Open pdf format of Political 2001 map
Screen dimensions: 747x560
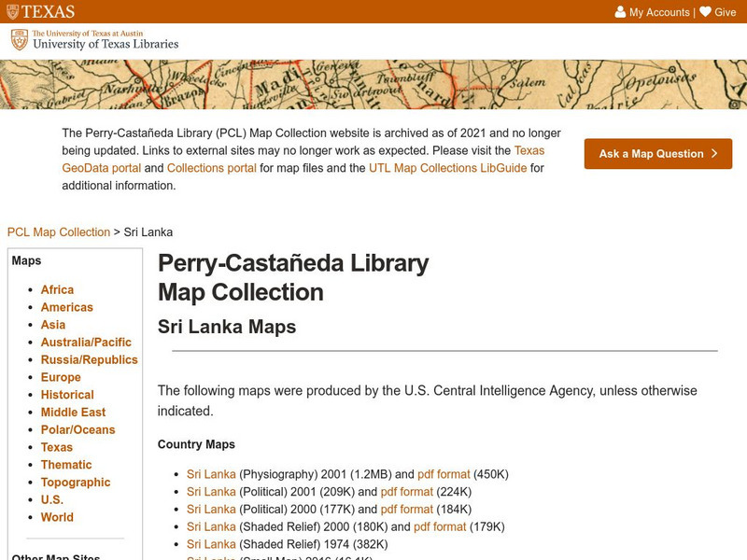point(406,492)
